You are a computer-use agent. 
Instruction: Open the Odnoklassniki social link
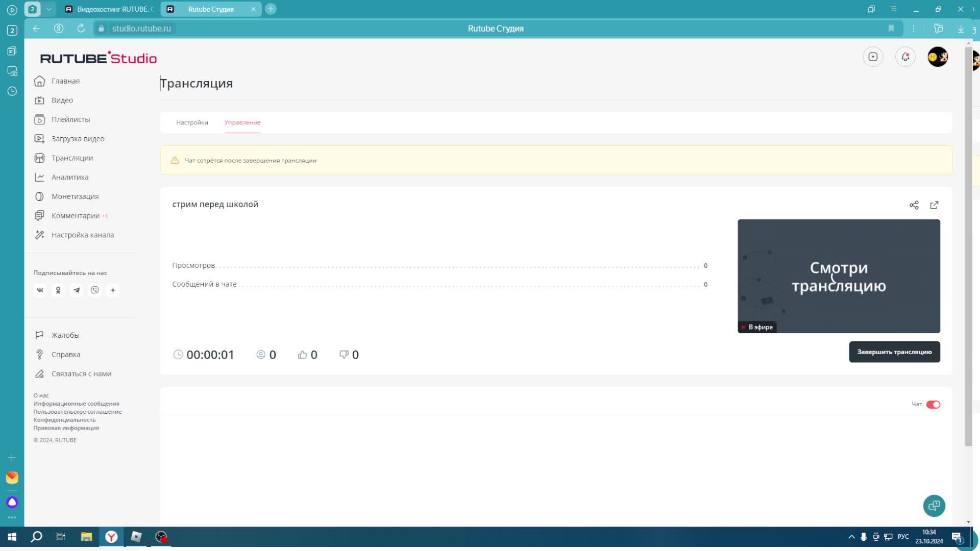58,290
